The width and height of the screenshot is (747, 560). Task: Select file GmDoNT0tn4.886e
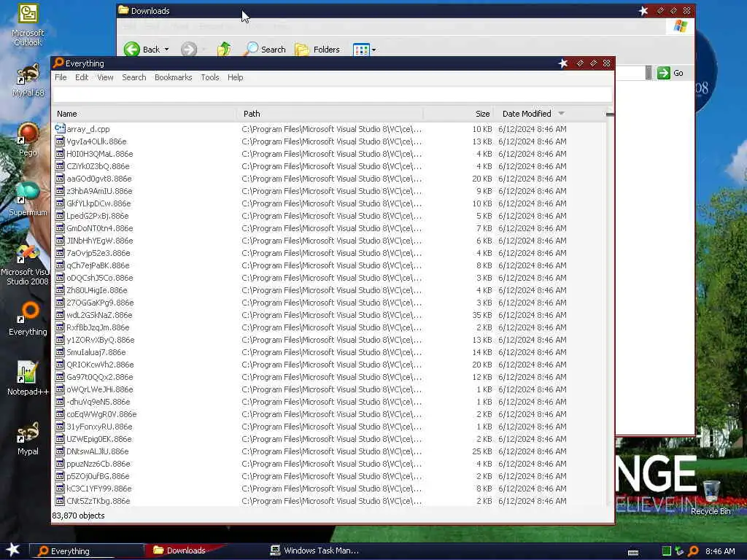pyautogui.click(x=99, y=228)
